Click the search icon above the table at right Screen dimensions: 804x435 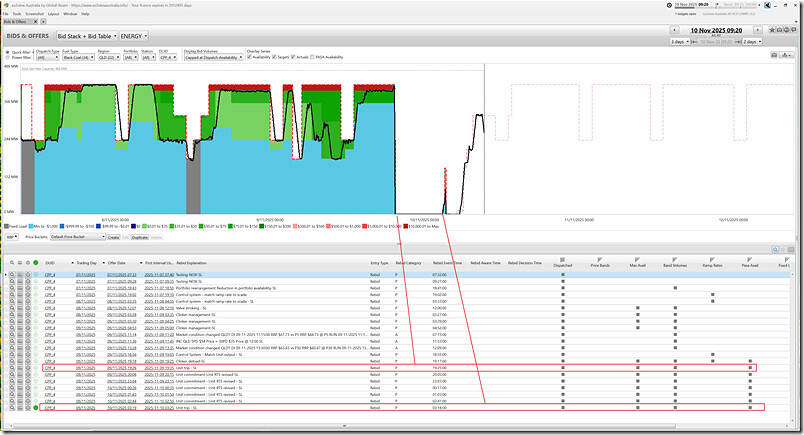point(776,249)
